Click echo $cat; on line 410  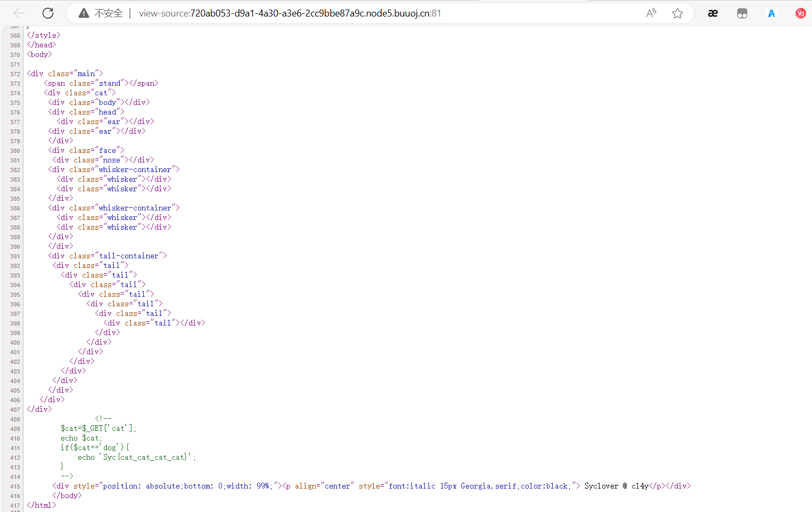click(x=81, y=438)
